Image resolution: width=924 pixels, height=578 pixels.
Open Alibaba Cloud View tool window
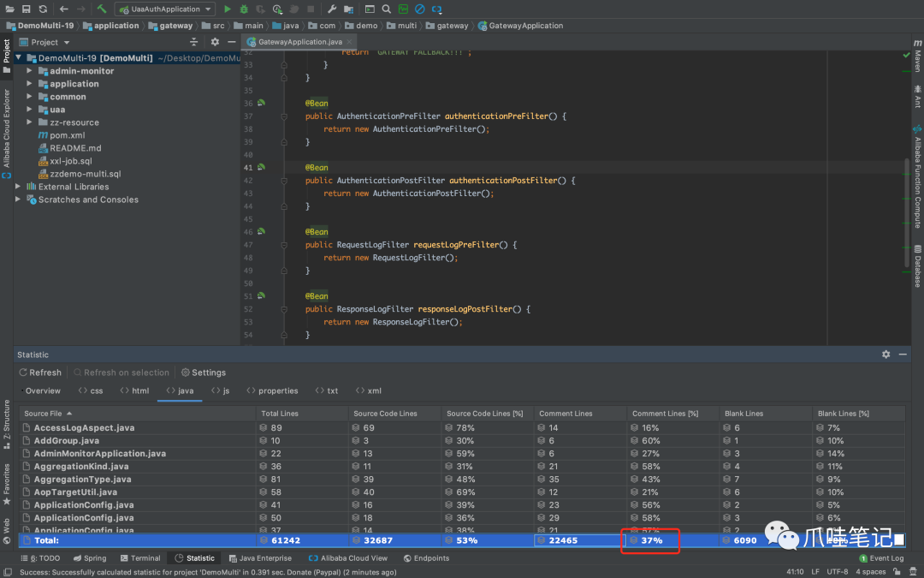[348, 558]
